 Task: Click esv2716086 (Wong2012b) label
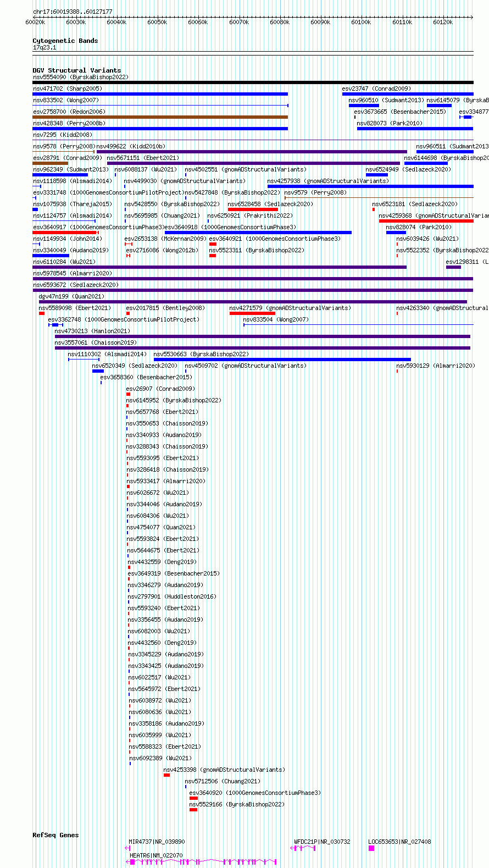point(162,250)
